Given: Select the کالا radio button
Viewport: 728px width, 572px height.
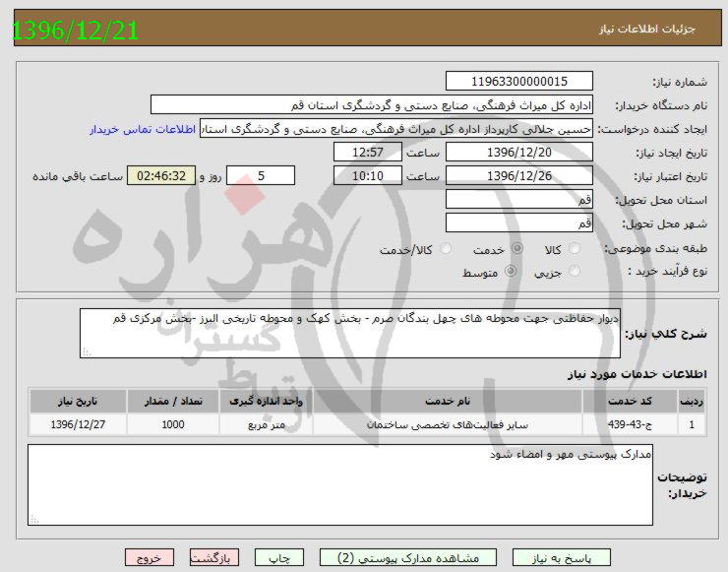Looking at the screenshot, I should point(575,249).
